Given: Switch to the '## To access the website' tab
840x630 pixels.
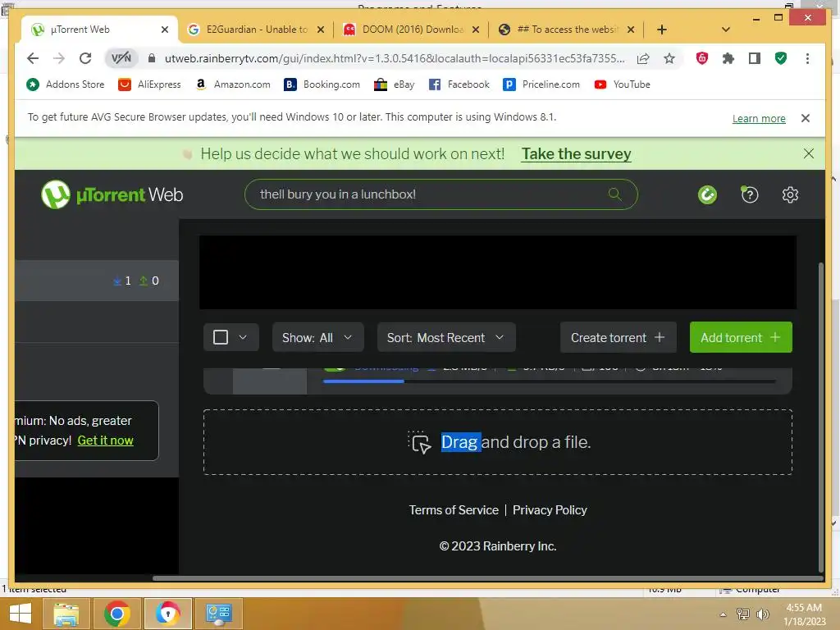Looking at the screenshot, I should [x=567, y=30].
